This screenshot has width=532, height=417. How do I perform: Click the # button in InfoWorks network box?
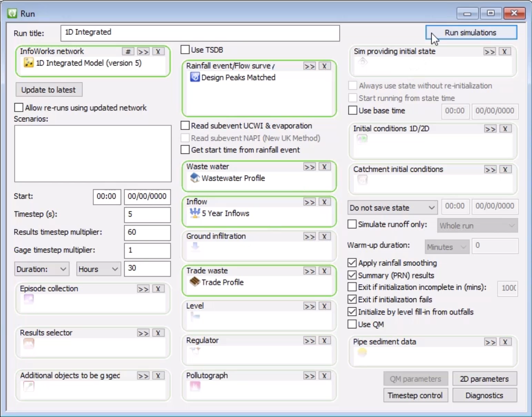click(x=128, y=52)
